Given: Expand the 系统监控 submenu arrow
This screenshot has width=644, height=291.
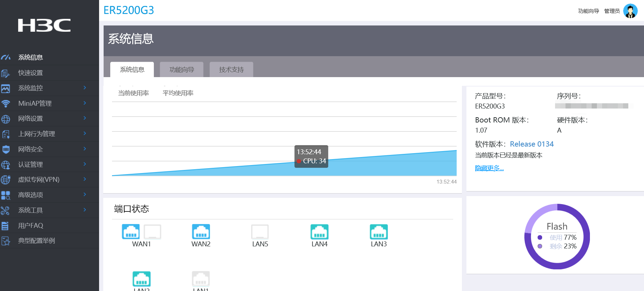Looking at the screenshot, I should click(85, 88).
